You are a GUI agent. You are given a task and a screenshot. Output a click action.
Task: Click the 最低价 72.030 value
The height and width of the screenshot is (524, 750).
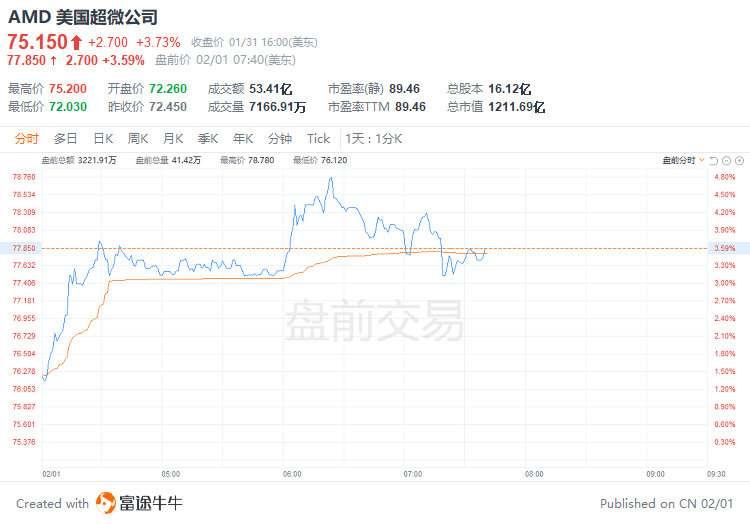67,107
